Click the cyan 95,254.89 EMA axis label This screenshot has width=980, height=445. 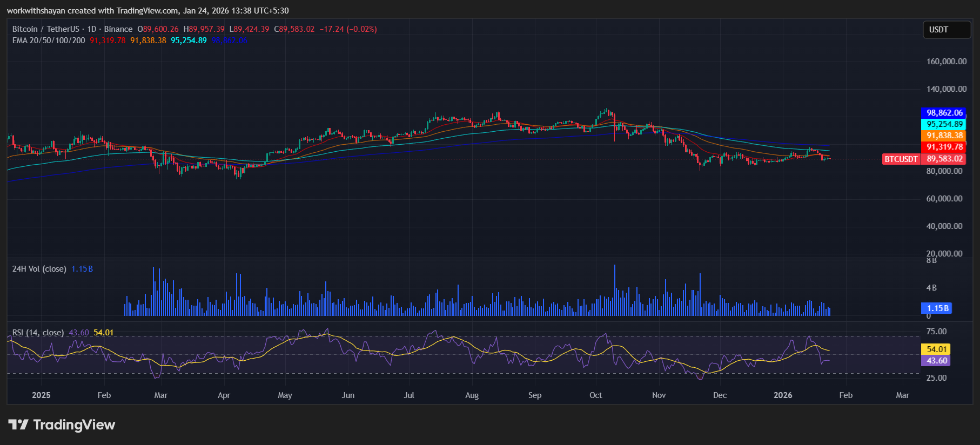(944, 124)
